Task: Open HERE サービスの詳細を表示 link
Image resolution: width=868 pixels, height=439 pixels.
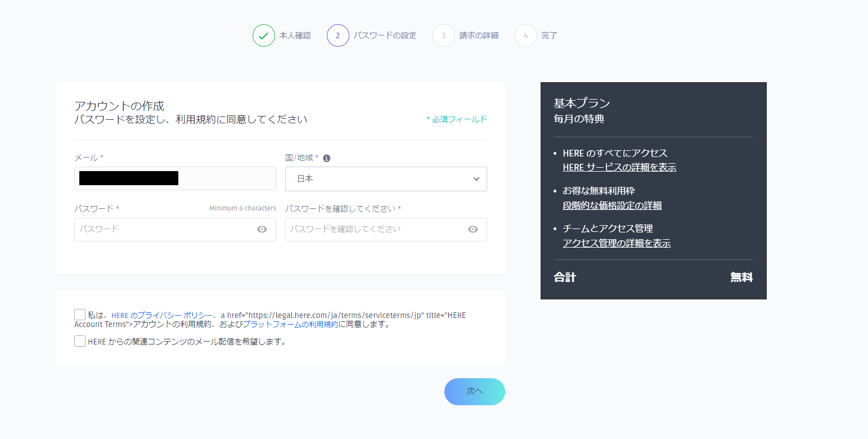Action: pos(619,167)
